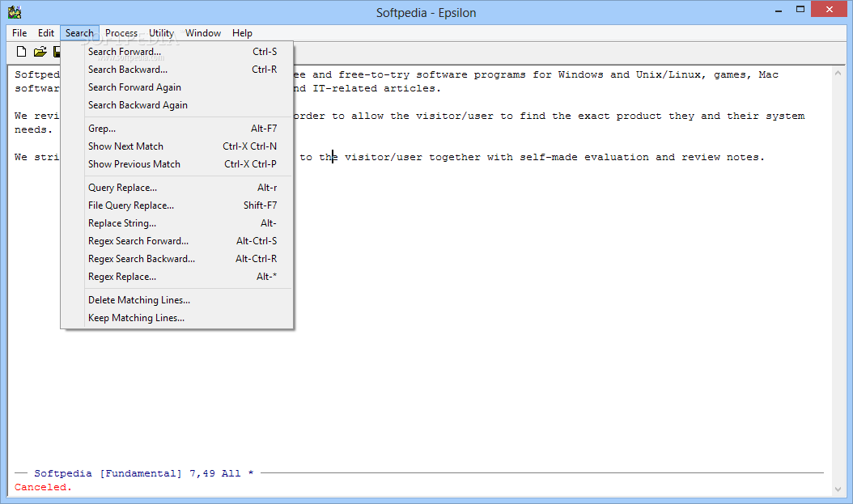Image resolution: width=853 pixels, height=504 pixels.
Task: Click the Epsilon app icon in title bar
Action: [15, 12]
